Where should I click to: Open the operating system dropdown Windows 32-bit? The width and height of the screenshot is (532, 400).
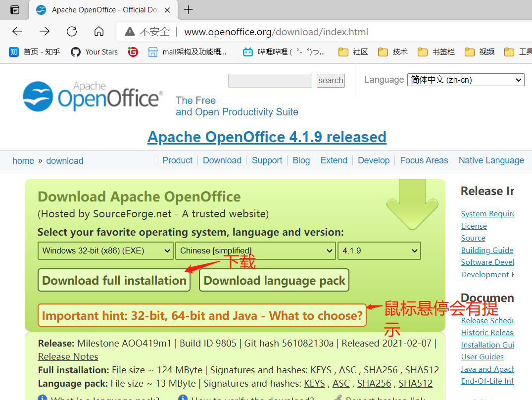pos(105,250)
